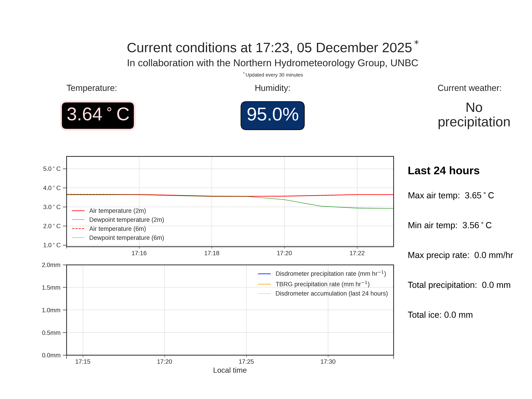The height and width of the screenshot is (399, 532).
Task: Click the Northern Hydrometeorology Group, UNBC subtitle
Action: [273, 63]
